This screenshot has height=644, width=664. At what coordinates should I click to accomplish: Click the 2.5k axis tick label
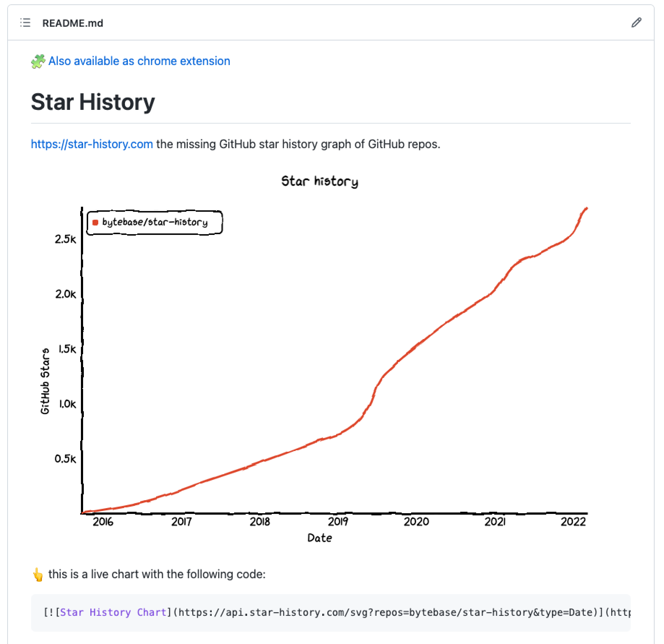coord(65,239)
